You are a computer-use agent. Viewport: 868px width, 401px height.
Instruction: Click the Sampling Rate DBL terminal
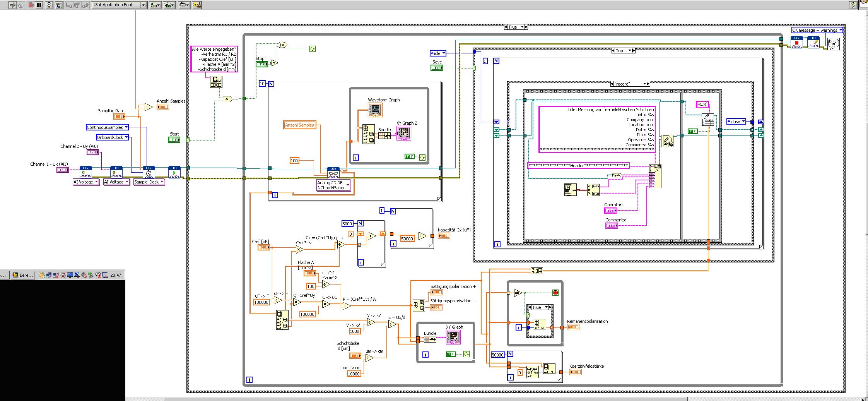[119, 116]
